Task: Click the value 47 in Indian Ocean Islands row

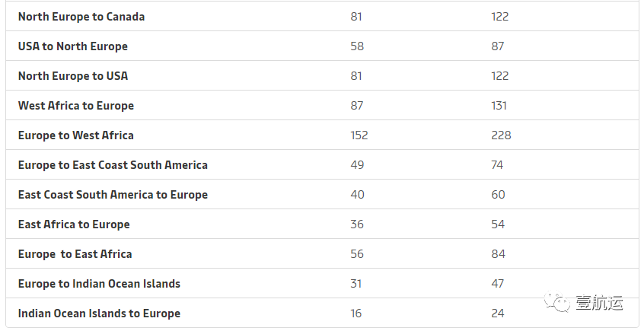Action: [x=497, y=284]
